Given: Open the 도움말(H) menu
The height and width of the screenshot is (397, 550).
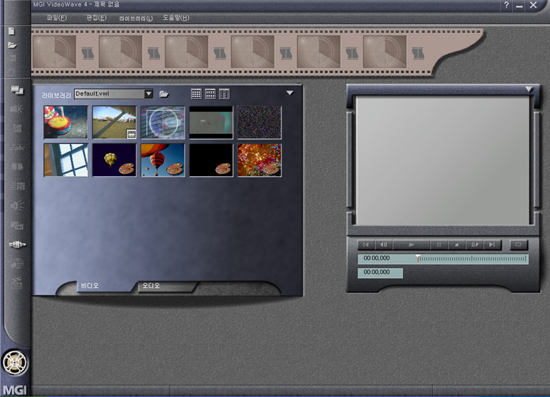Looking at the screenshot, I should [176, 18].
